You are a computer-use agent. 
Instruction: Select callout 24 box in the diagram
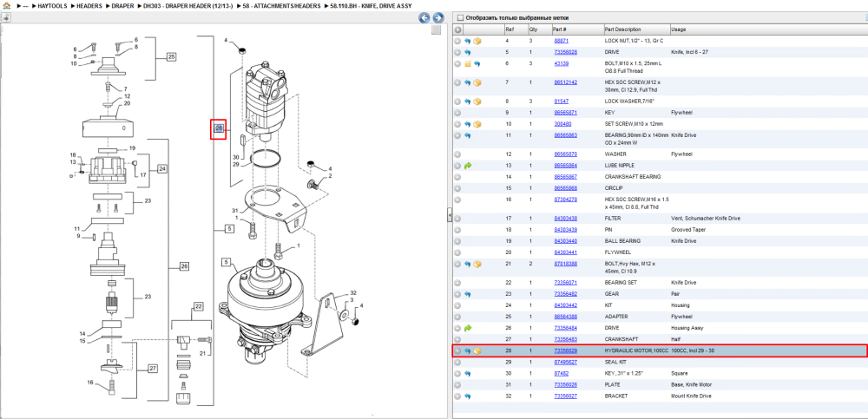click(x=161, y=169)
